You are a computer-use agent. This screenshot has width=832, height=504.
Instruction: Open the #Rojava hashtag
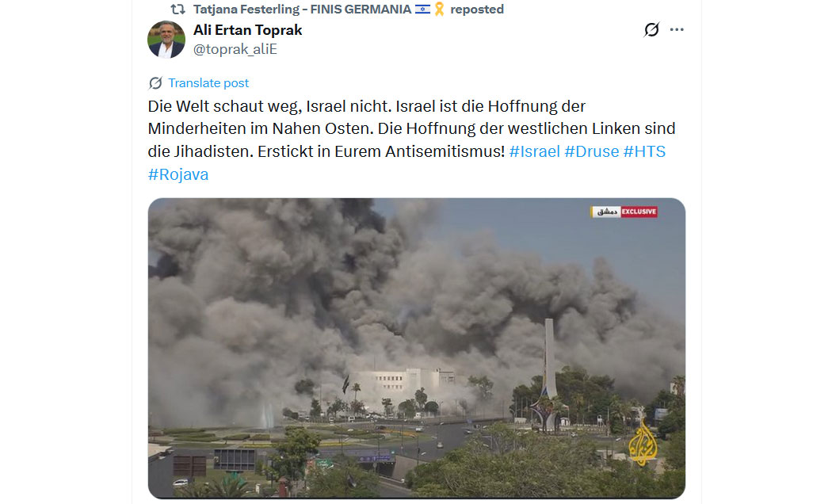(x=178, y=174)
